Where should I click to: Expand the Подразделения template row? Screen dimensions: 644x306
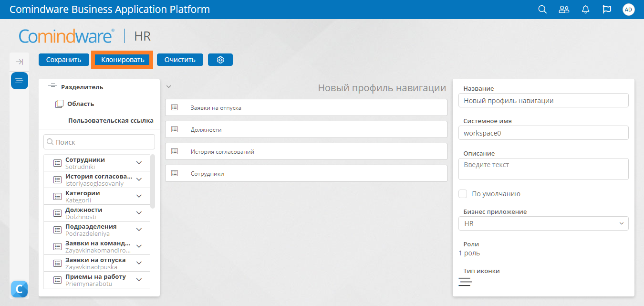[139, 230]
